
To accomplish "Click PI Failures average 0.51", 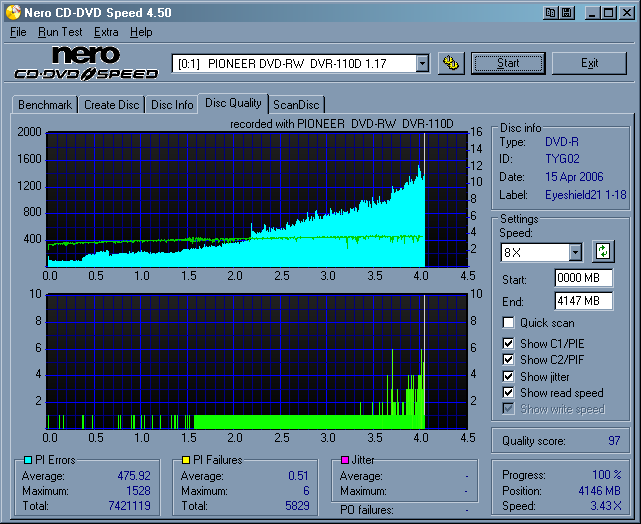I will (298, 476).
